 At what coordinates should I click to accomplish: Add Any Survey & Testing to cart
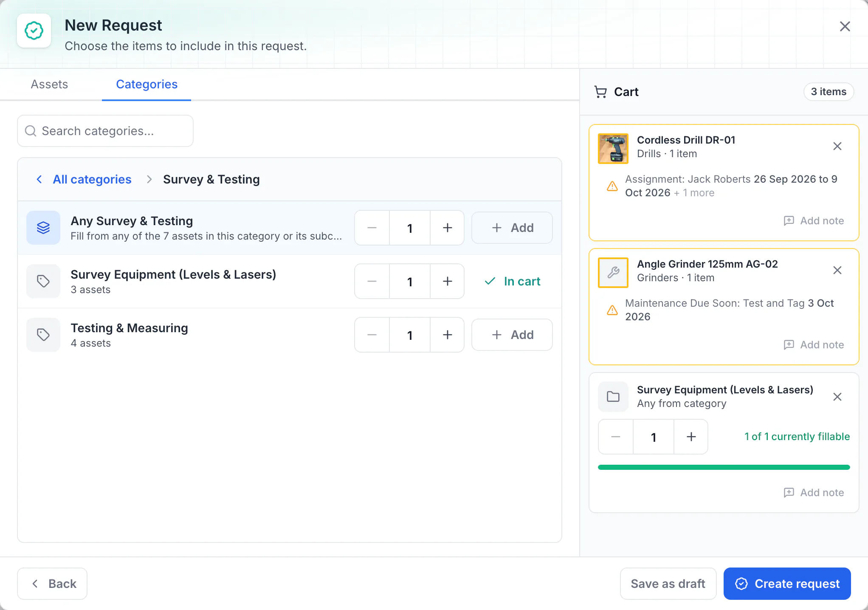(x=512, y=228)
